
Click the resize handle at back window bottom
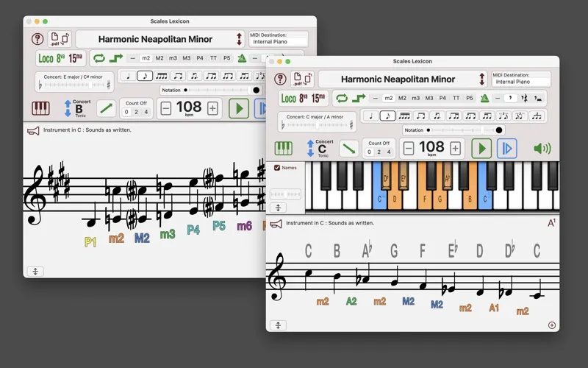(35, 271)
